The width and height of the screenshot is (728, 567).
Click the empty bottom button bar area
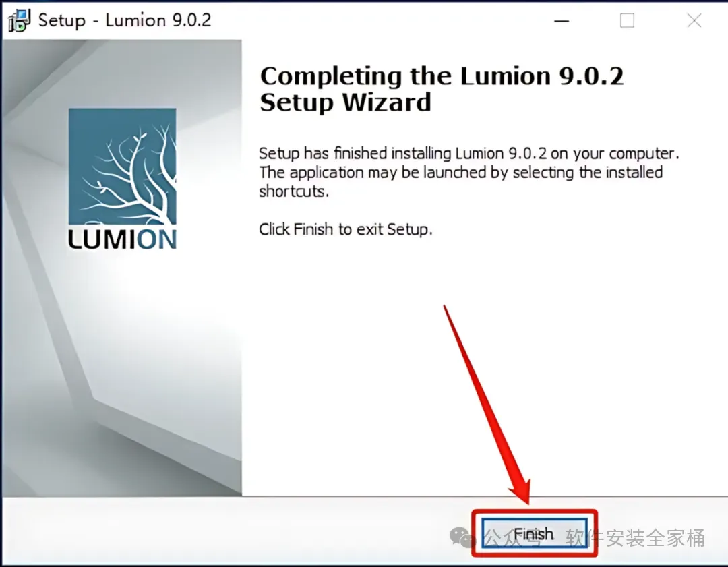(232, 532)
